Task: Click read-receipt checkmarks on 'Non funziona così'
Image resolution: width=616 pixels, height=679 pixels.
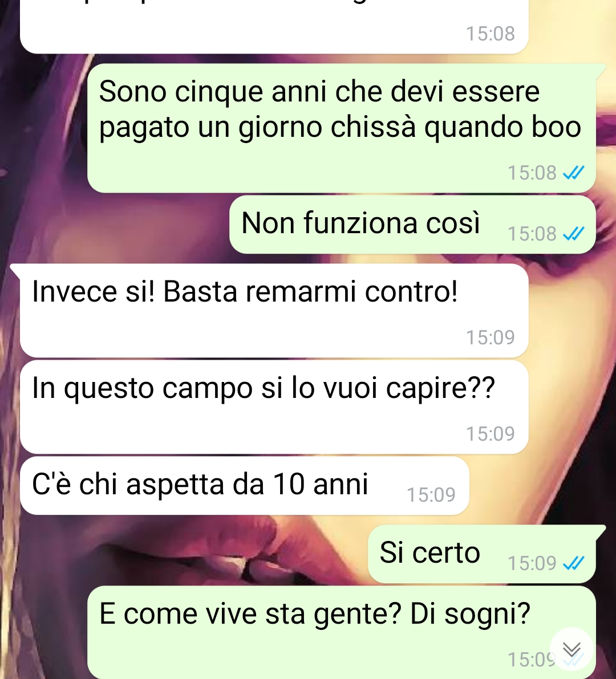Action: (574, 234)
